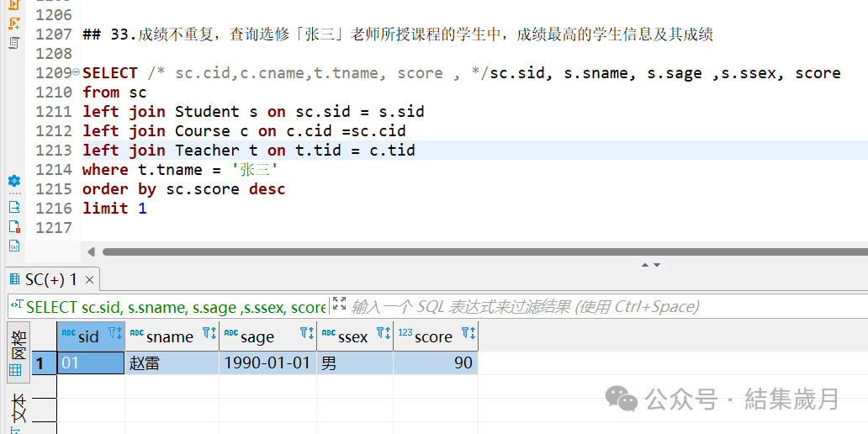Click the 'left join Student s' line
Viewport: 868px width, 434px height.
click(253, 112)
